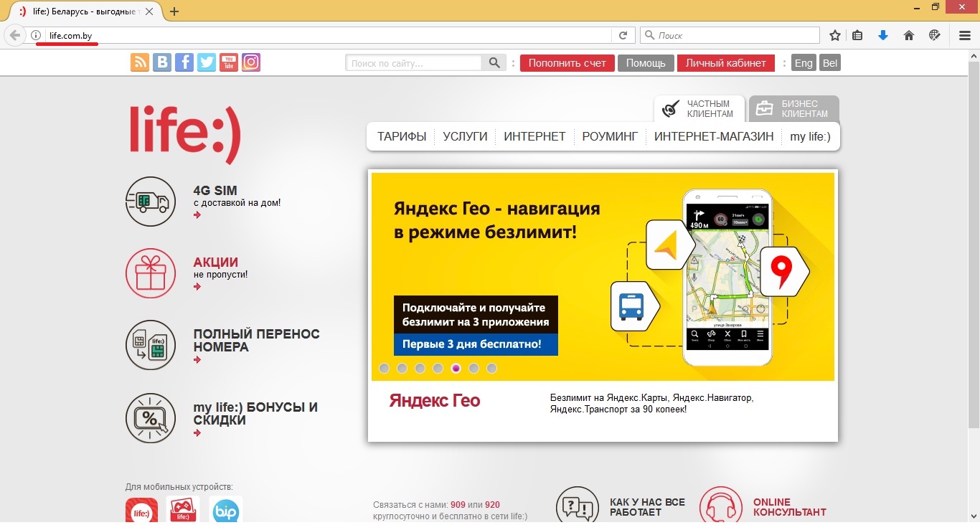Click the VKontakte social icon
Viewport: 980px width, 525px height.
(x=162, y=62)
